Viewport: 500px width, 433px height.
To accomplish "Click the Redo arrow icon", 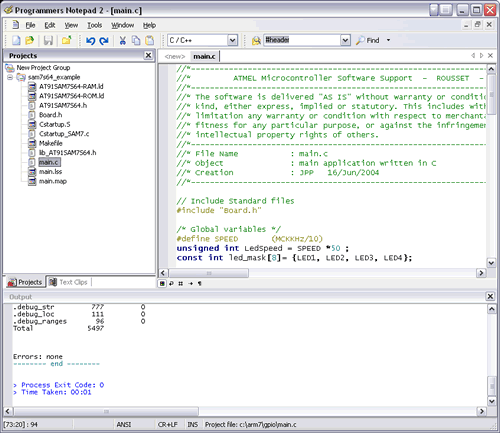I will click(x=104, y=41).
